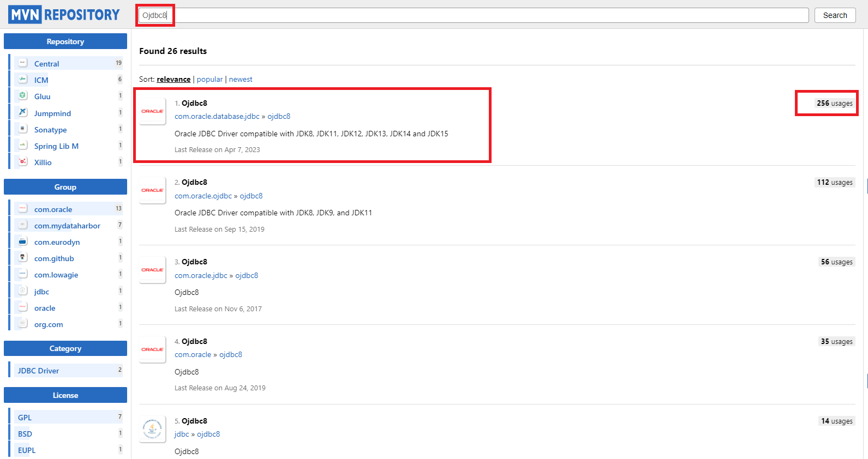
Task: Open 112 usages link
Action: point(835,182)
